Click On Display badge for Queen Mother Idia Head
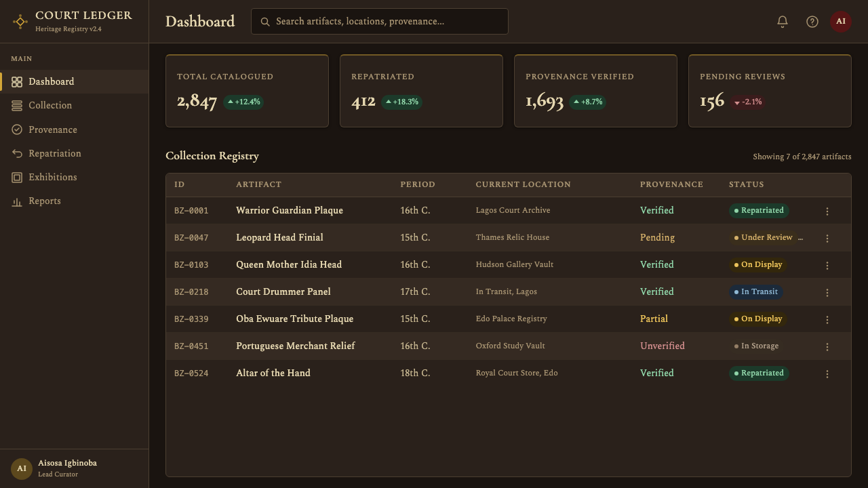 758,265
